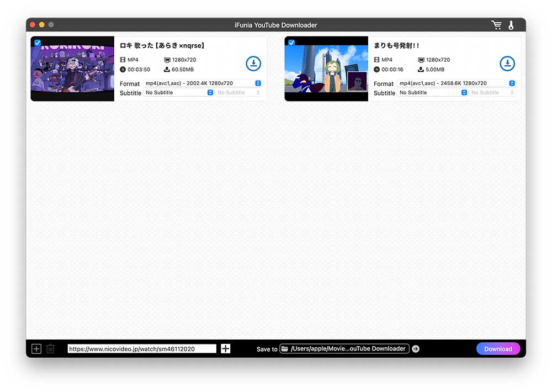Open Format dropdown showing 2458.6K 1280x720

tap(456, 83)
